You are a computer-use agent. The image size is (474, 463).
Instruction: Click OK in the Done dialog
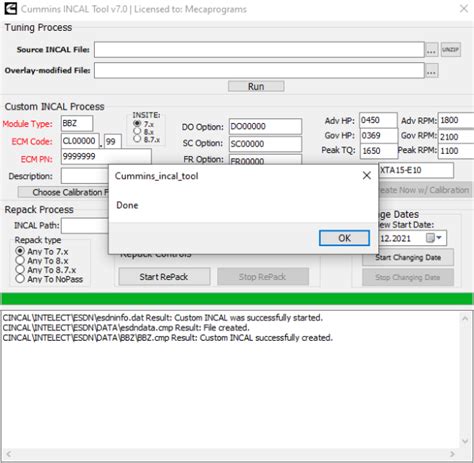click(344, 238)
